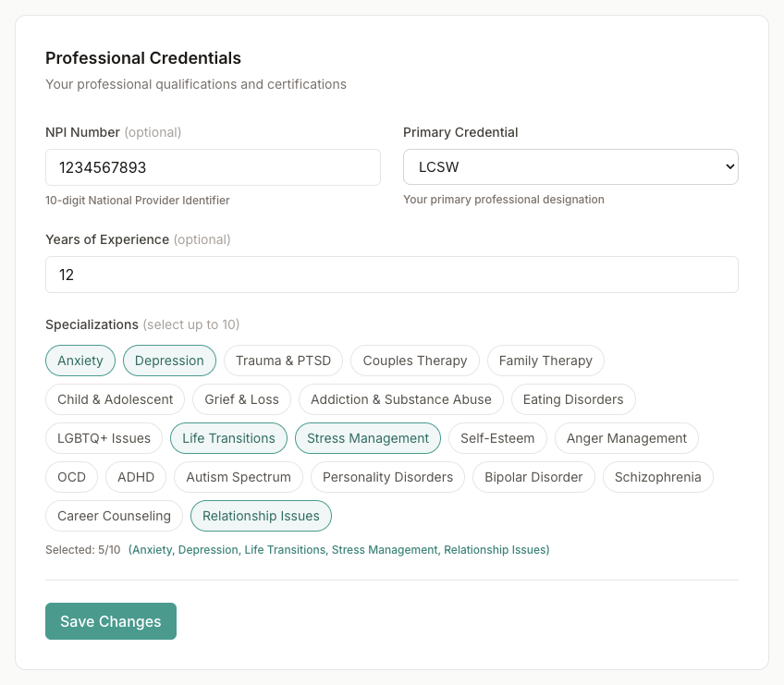The width and height of the screenshot is (784, 685).
Task: Click the Specializations field label
Action: [x=92, y=324]
